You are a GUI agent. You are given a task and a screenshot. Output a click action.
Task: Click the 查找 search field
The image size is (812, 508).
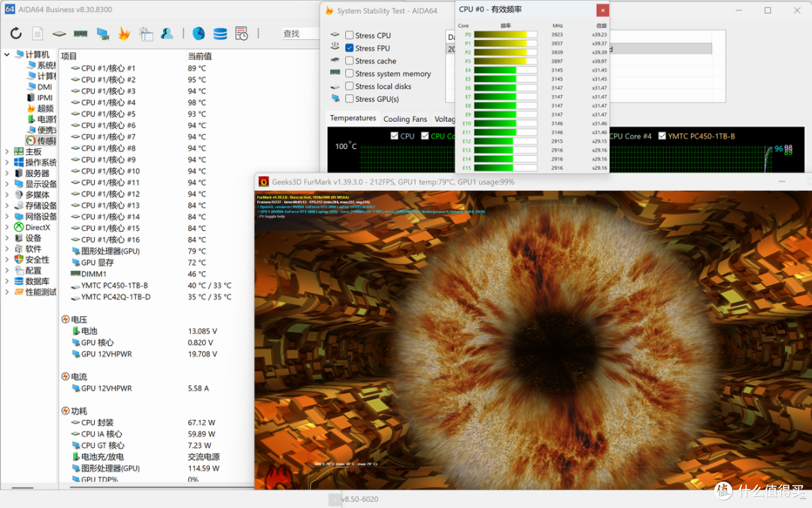click(300, 34)
